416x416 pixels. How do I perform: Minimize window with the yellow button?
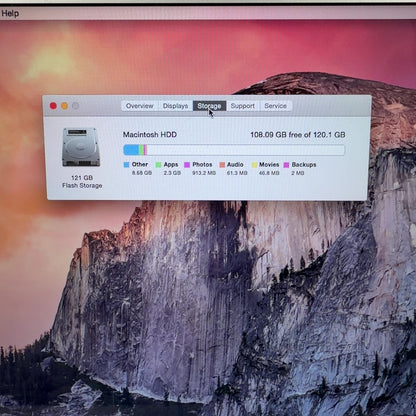click(x=64, y=106)
